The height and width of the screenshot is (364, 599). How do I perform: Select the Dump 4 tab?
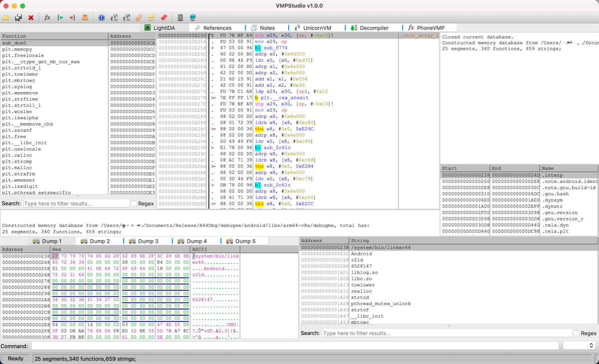click(192, 241)
